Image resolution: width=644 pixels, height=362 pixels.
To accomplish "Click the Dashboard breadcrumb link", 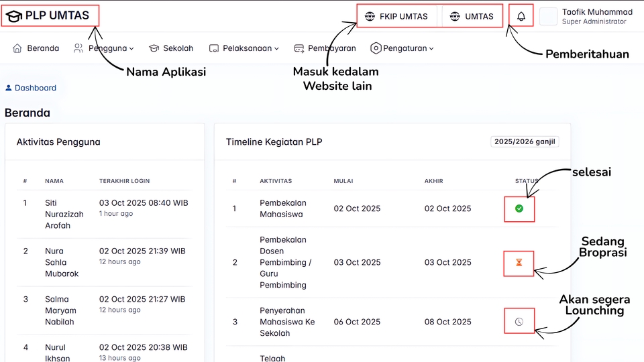I will click(36, 88).
